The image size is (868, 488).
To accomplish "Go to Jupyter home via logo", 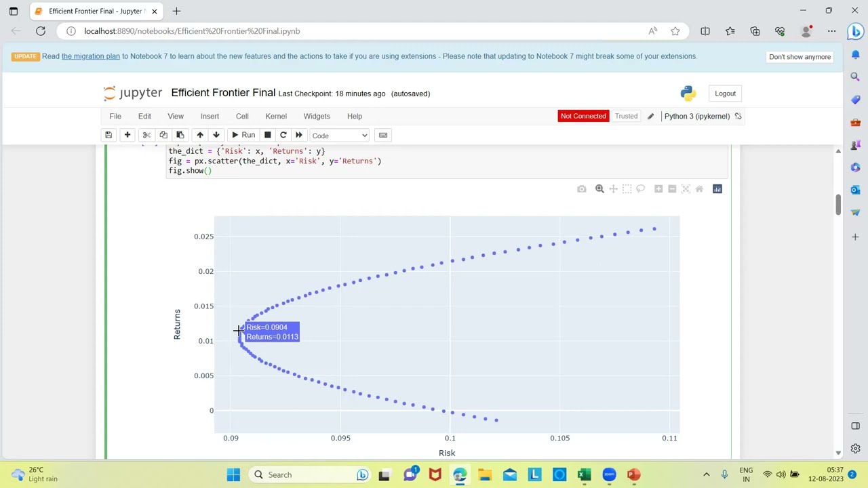I will point(133,93).
